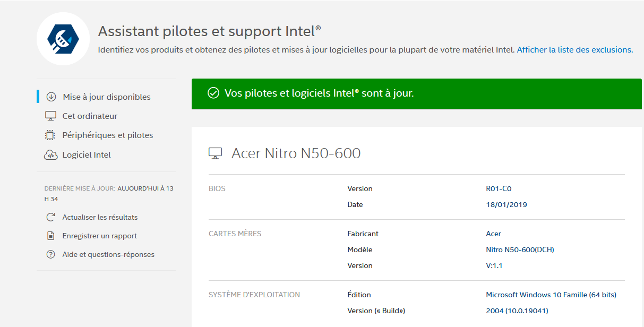The image size is (644, 327).
Task: Click the chip icon beside Périphériques et pilotes
Action: pyautogui.click(x=50, y=135)
